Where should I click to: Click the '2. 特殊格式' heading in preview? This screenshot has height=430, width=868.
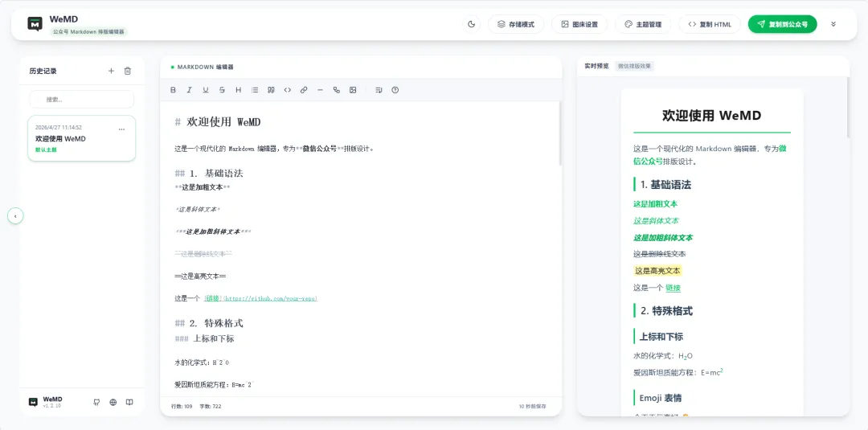point(666,311)
